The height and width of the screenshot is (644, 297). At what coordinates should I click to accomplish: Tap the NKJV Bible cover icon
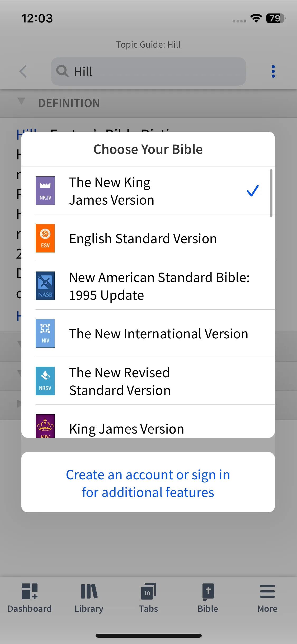click(x=45, y=191)
